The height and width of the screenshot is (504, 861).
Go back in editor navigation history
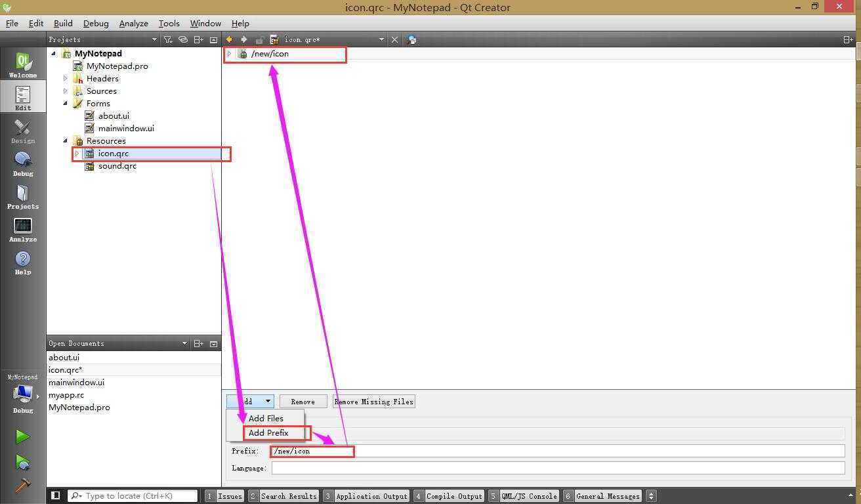point(229,39)
